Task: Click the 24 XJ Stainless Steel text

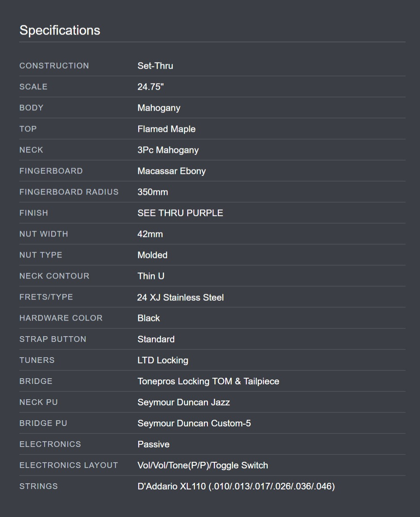Action: [181, 297]
